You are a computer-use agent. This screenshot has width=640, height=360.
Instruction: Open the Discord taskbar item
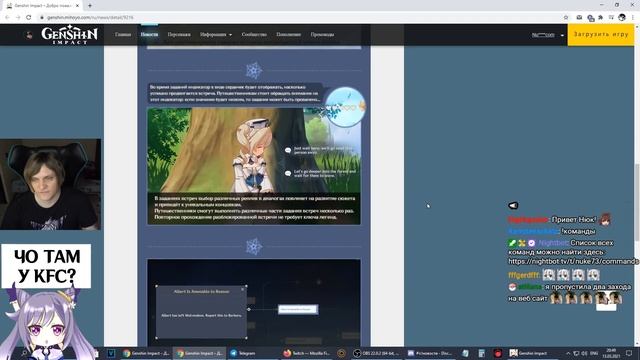pos(430,353)
